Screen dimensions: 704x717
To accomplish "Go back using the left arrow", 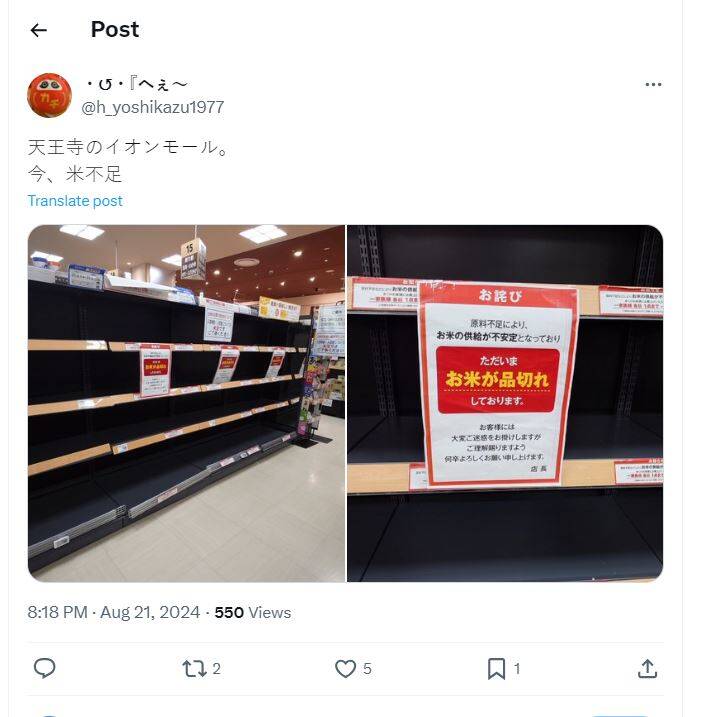I will [x=38, y=30].
